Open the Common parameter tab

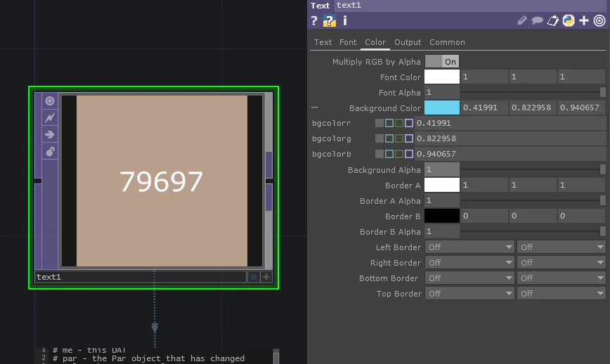pos(447,42)
